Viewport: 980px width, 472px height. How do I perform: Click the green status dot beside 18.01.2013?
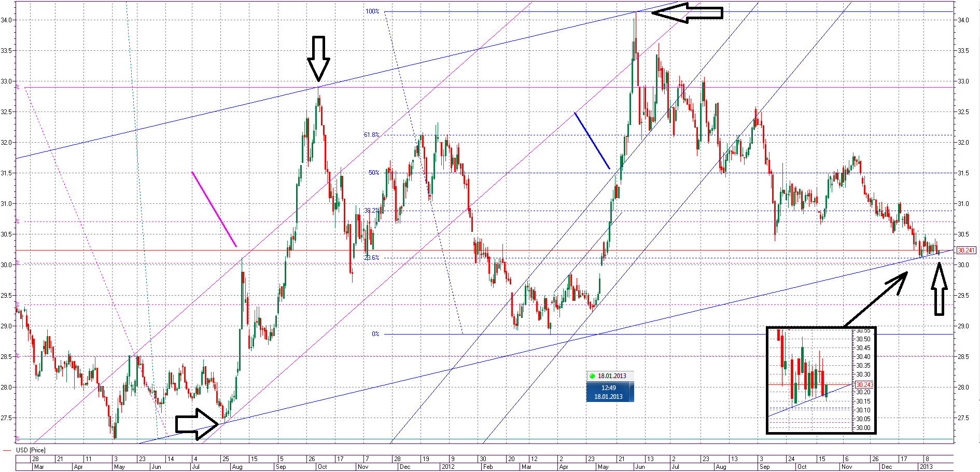[x=592, y=376]
